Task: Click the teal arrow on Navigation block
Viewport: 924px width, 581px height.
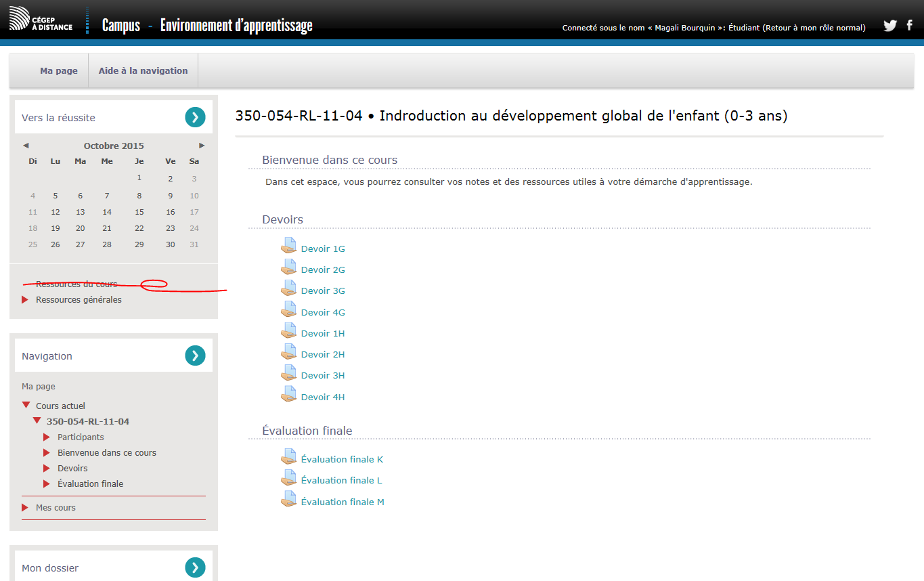Action: click(195, 356)
